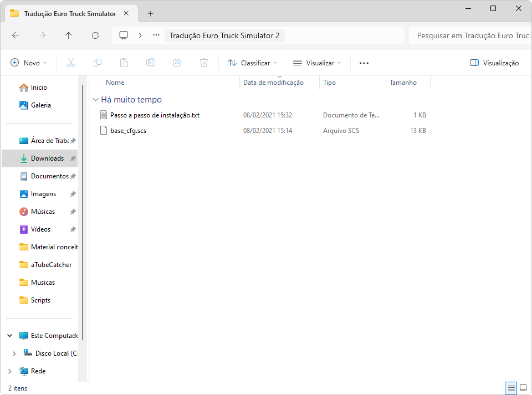Switch to large thumbnails view in status bar
This screenshot has width=532, height=395.
523,388
